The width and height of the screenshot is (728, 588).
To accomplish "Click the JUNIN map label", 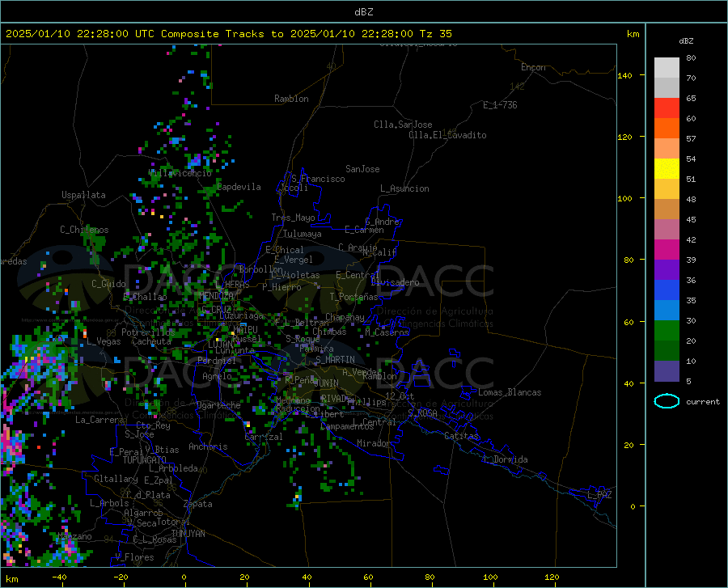I will (326, 383).
